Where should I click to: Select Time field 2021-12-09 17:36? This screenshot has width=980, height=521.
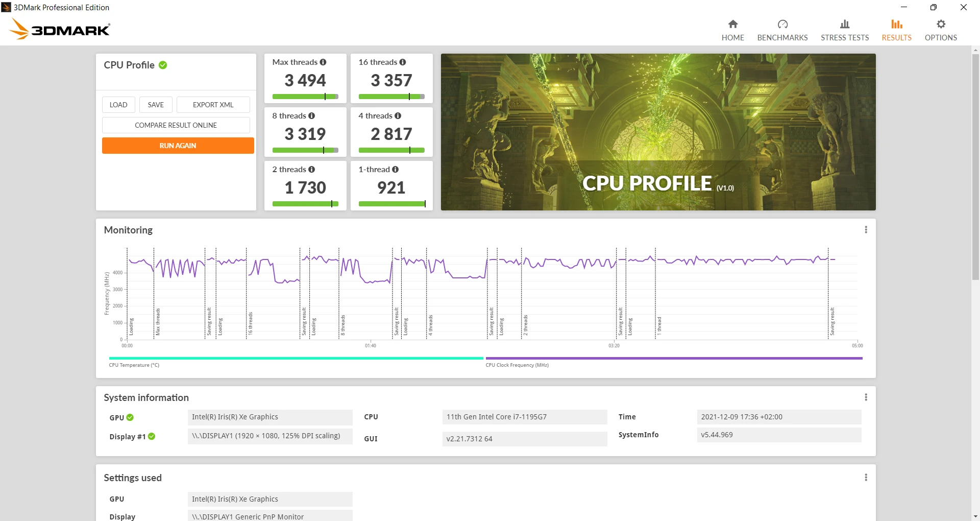[779, 417]
